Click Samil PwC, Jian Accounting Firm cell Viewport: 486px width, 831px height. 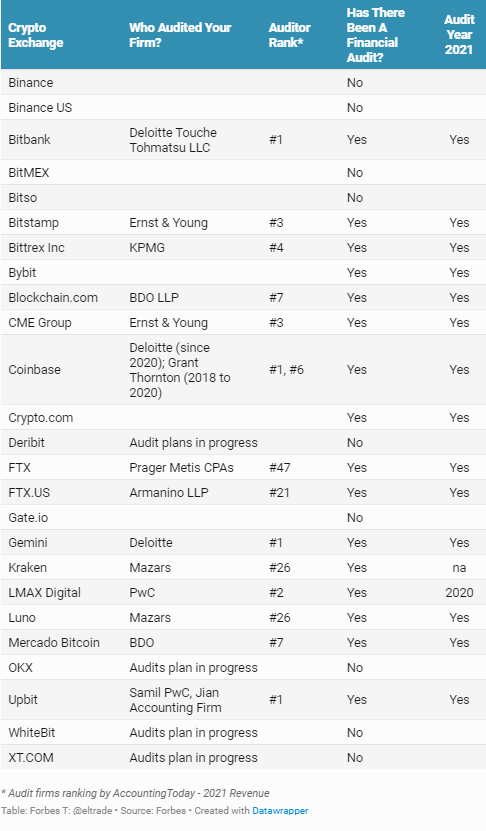tap(175, 700)
